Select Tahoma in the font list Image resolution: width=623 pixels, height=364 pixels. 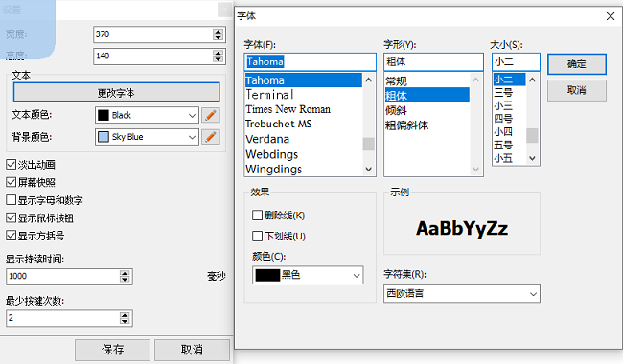pyautogui.click(x=304, y=80)
